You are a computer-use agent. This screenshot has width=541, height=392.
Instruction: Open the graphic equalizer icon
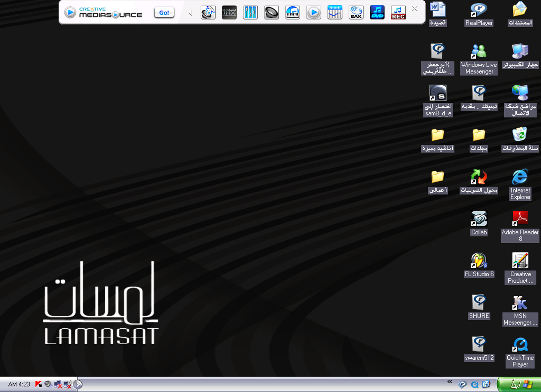(x=335, y=13)
